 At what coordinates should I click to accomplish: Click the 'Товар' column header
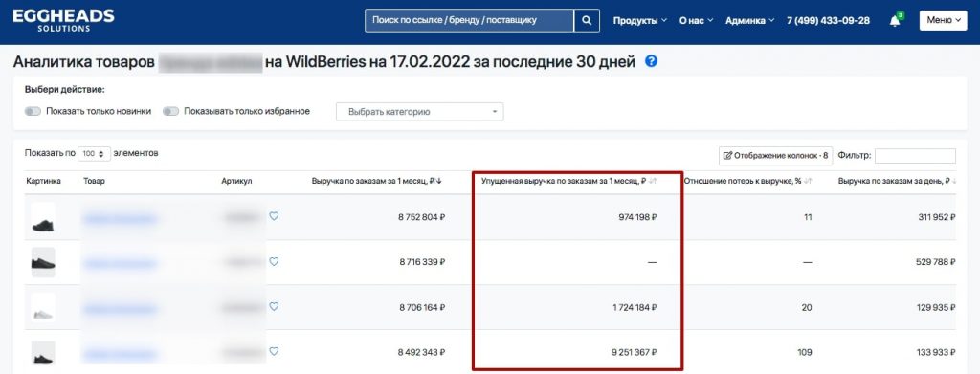click(x=95, y=181)
